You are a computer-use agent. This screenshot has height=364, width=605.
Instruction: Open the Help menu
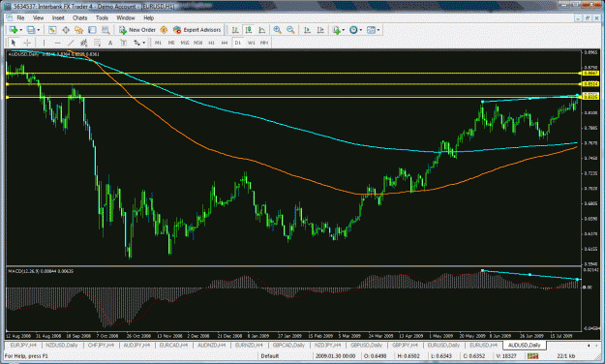coord(148,17)
